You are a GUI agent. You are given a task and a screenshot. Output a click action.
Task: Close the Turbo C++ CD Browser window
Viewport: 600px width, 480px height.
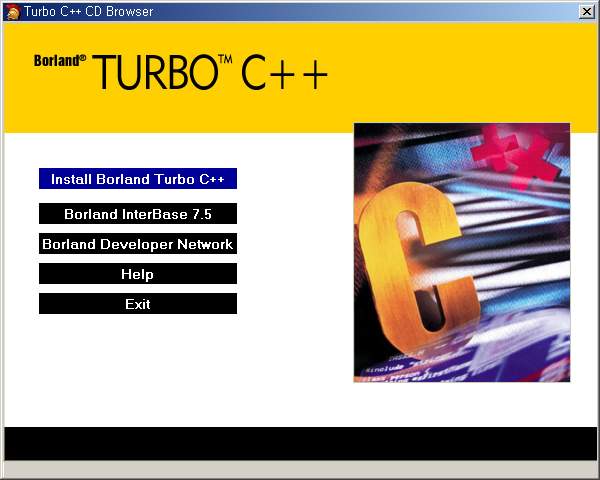click(x=586, y=11)
